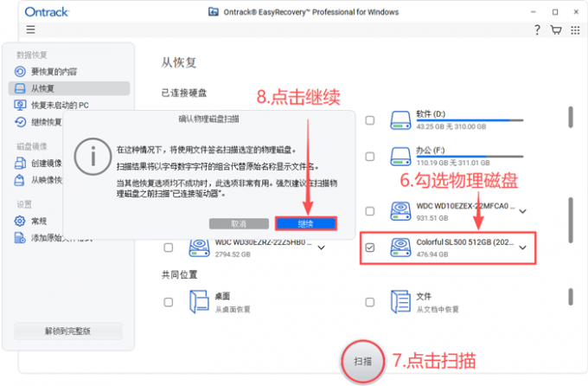
Task: Click the WDC WD30EZRZ hard disk icon
Action: click(199, 248)
